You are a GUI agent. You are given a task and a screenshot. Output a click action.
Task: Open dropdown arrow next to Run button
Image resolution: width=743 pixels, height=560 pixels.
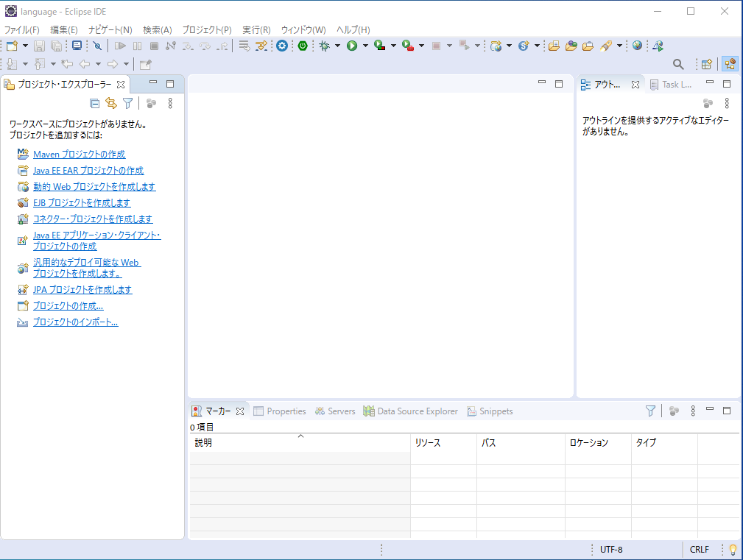[365, 46]
